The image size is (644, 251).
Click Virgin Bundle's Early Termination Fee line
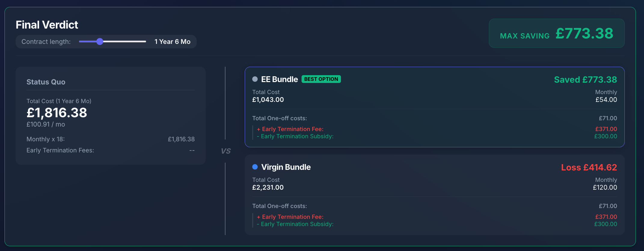click(x=290, y=217)
